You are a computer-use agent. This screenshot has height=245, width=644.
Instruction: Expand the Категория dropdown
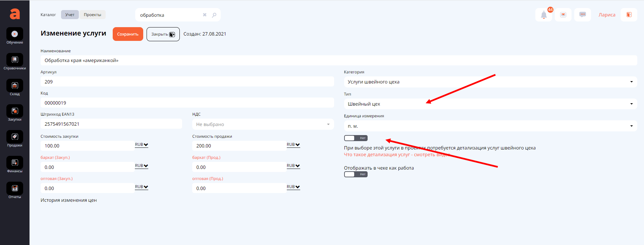pos(490,82)
